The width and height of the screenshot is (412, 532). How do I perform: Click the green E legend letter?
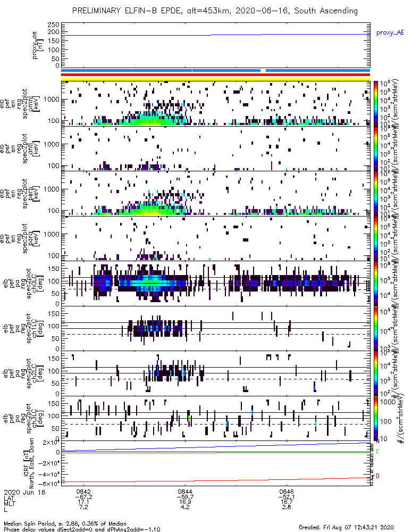coord(377,451)
